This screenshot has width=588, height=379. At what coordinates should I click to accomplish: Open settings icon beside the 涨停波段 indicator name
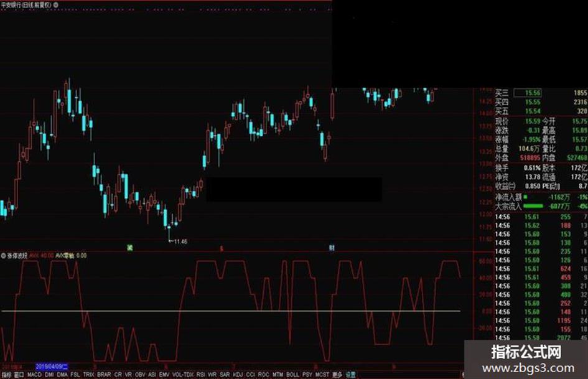pos(3,256)
